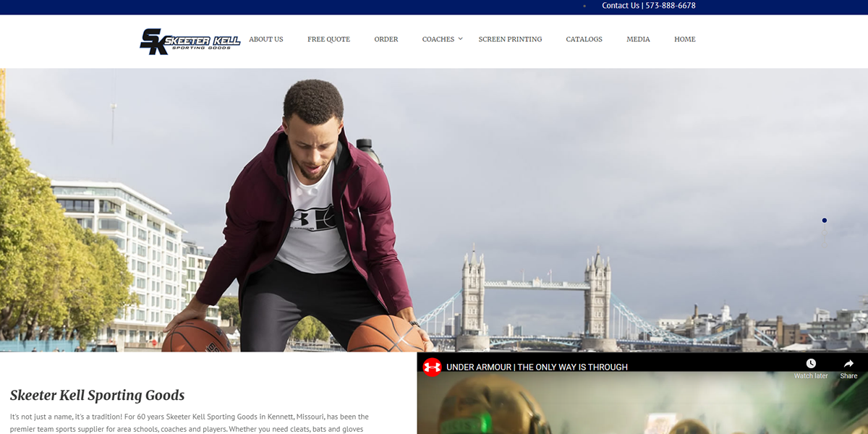
Task: Click the phone number 573-888-6678
Action: coord(671,6)
